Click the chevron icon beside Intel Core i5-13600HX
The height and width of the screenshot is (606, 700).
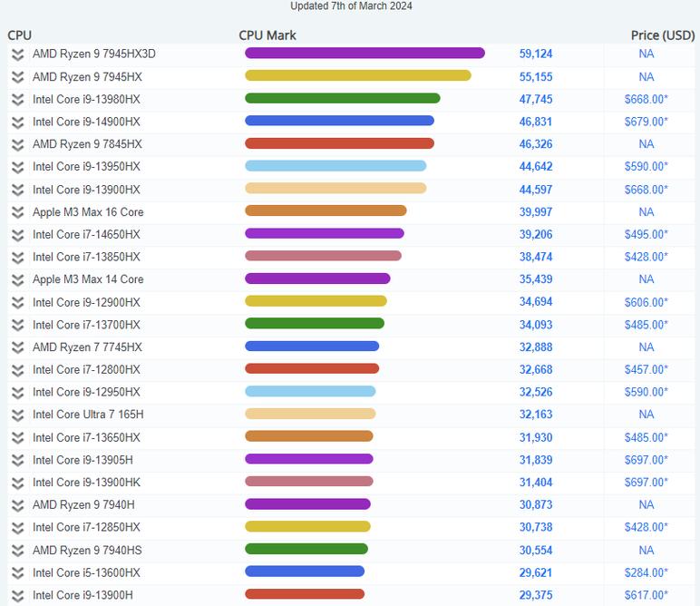click(x=17, y=572)
